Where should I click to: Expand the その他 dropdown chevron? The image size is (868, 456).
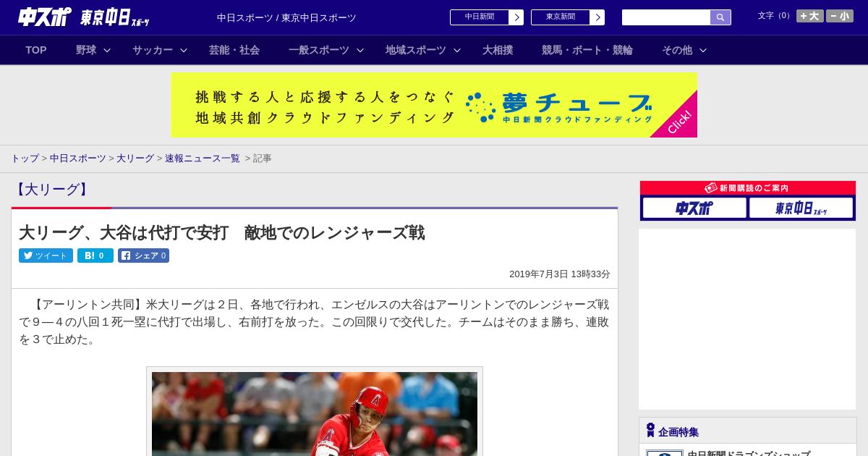coord(703,50)
